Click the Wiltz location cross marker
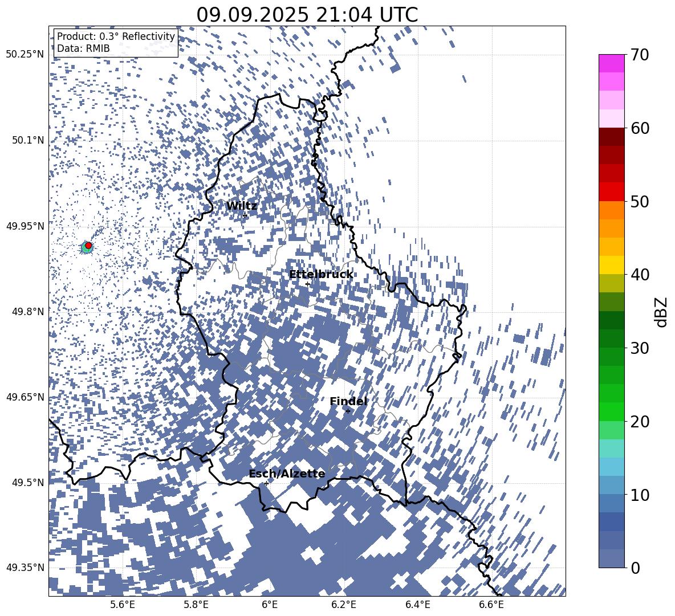675x616 pixels. coord(245,215)
